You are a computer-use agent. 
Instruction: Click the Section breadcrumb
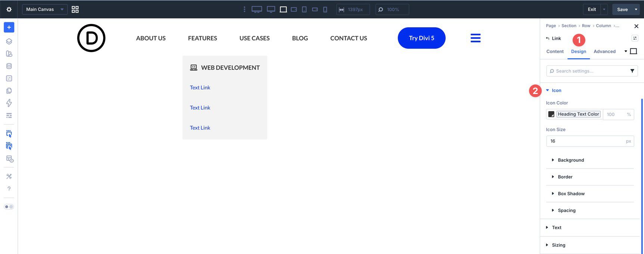569,26
